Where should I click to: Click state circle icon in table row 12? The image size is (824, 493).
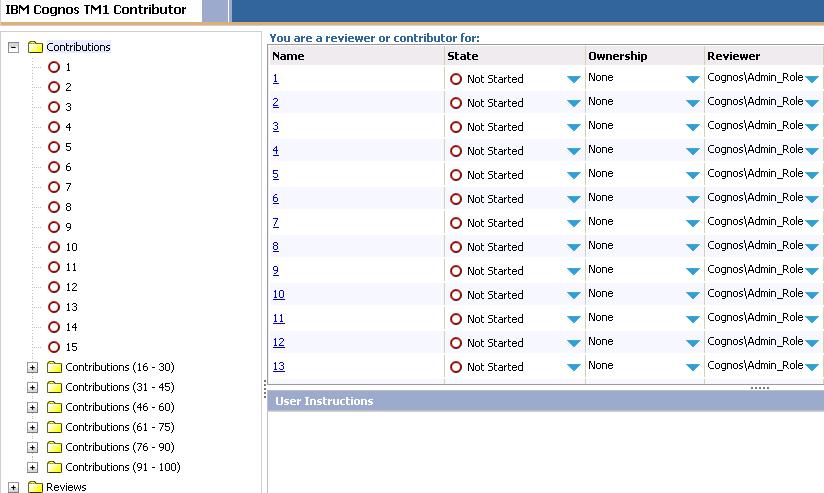point(456,343)
